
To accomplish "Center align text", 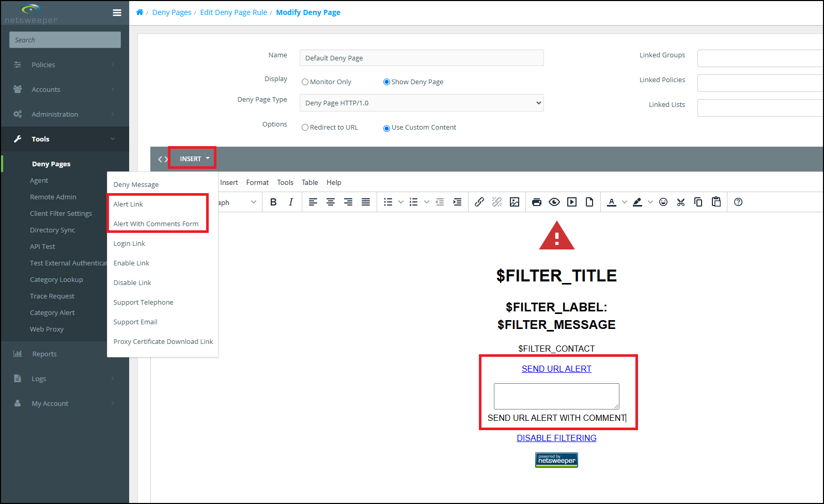I will pyautogui.click(x=331, y=202).
